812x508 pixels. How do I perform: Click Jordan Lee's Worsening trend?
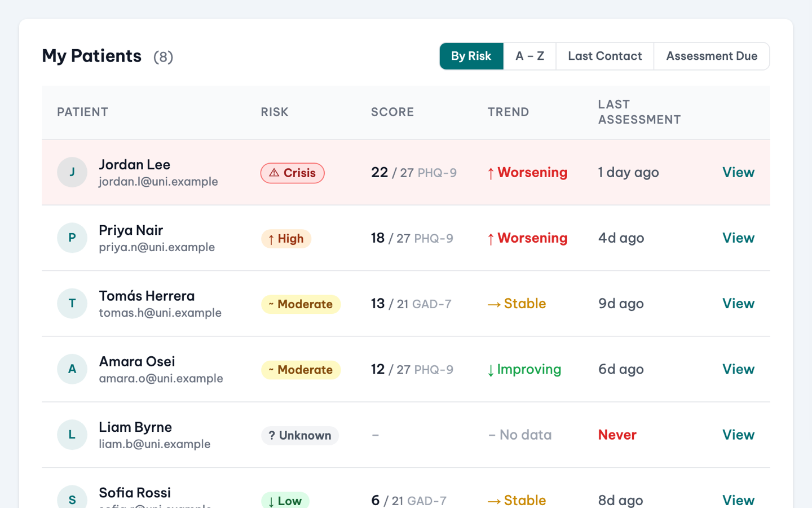pyautogui.click(x=527, y=172)
